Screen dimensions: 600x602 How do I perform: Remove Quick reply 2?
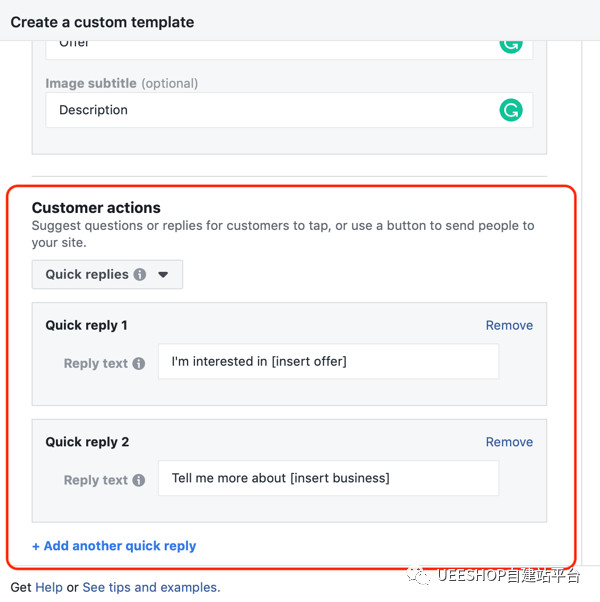click(x=509, y=442)
